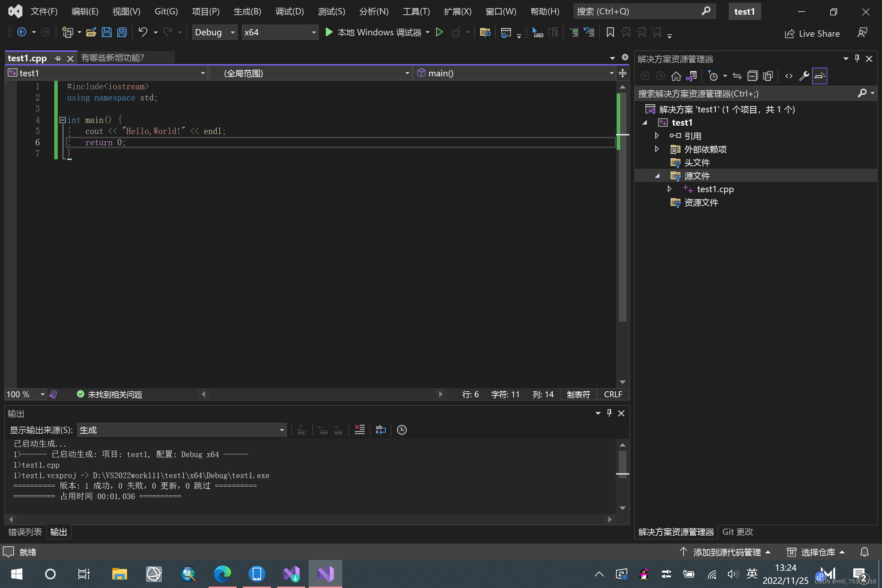The image size is (882, 588).
Task: Toggle word wrap in the Output panel
Action: pyautogui.click(x=381, y=430)
